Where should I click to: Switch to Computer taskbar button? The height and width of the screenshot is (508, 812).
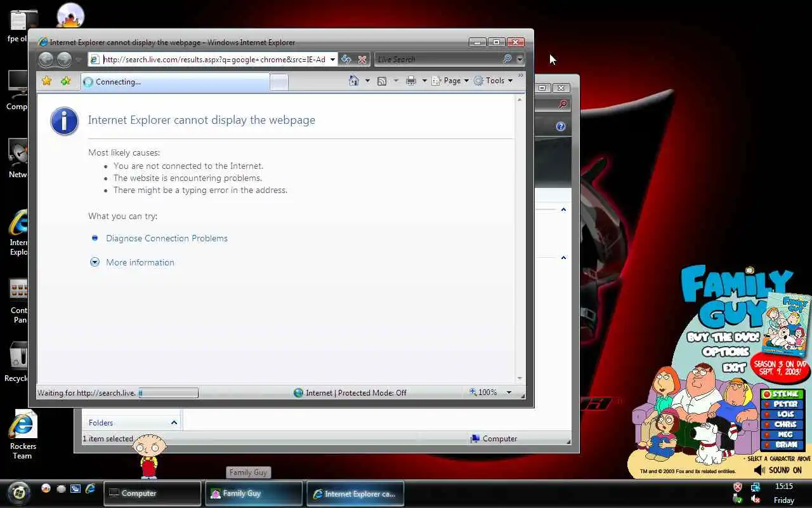[x=152, y=493]
